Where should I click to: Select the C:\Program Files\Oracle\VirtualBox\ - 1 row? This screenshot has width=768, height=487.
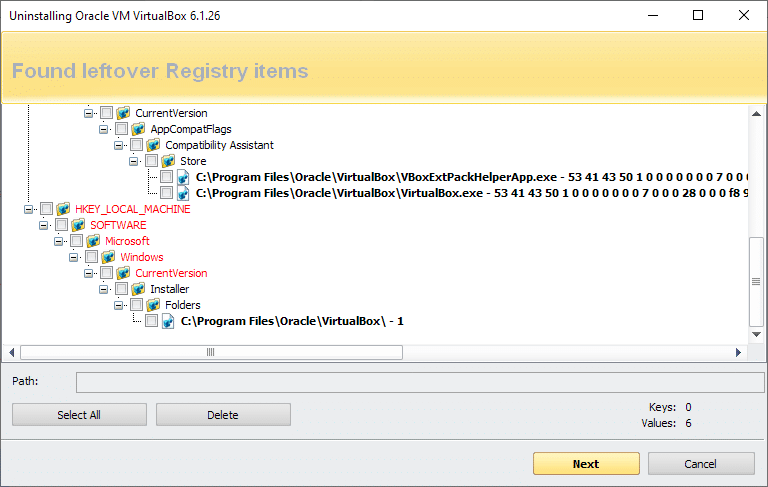292,321
